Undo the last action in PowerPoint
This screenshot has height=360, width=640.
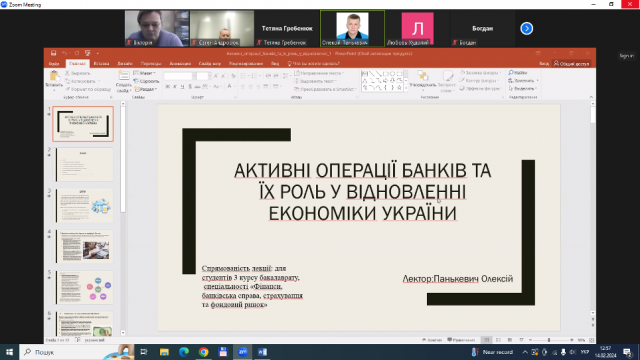point(64,53)
